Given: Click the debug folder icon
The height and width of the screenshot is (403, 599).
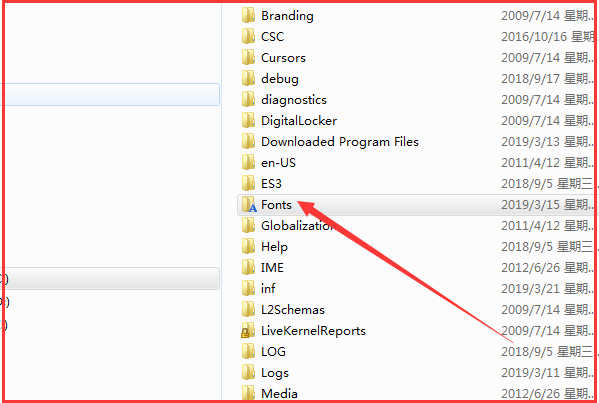Looking at the screenshot, I should (x=248, y=79).
